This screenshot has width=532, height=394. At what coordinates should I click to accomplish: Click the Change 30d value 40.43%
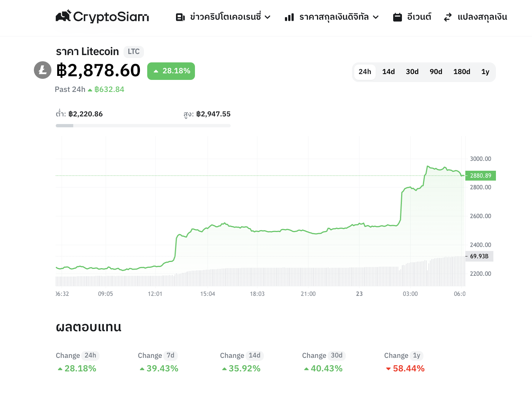pos(323,368)
